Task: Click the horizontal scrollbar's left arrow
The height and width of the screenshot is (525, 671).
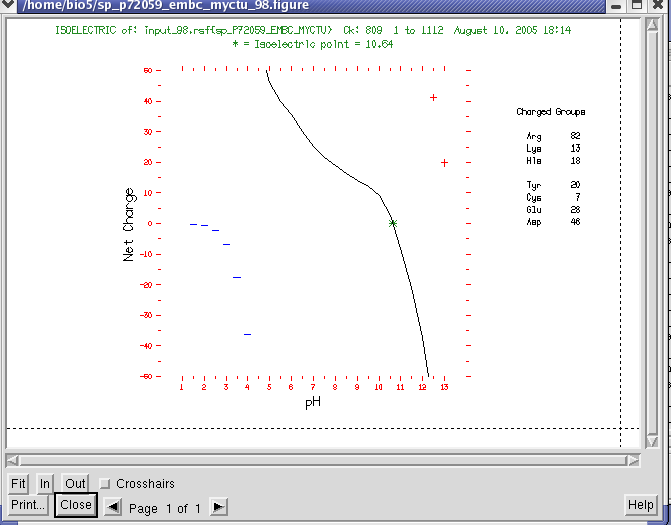Action: click(x=13, y=460)
